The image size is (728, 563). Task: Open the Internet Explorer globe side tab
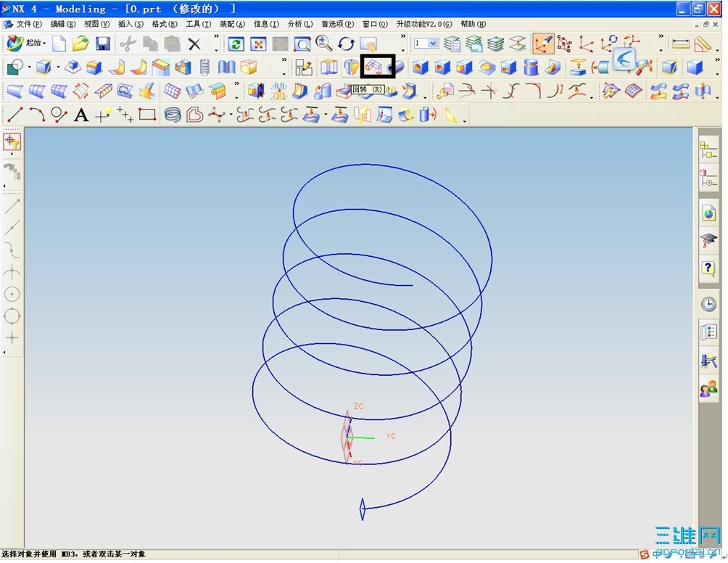click(708, 213)
